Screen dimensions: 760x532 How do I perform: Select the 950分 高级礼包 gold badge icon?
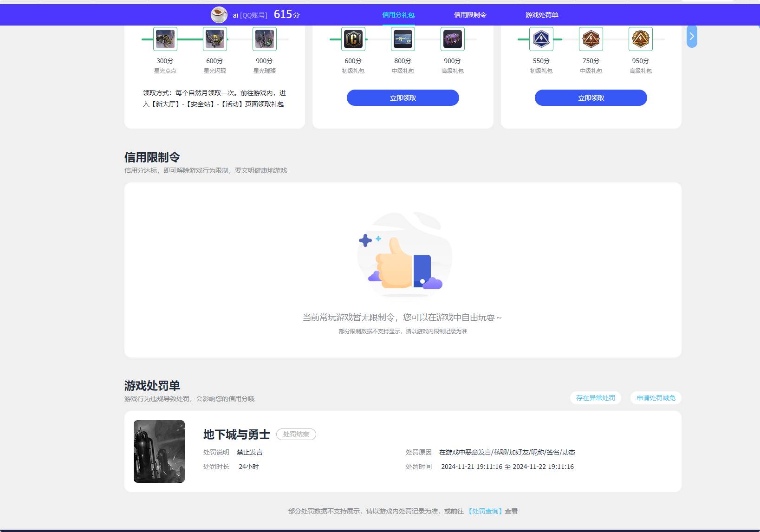pos(641,39)
